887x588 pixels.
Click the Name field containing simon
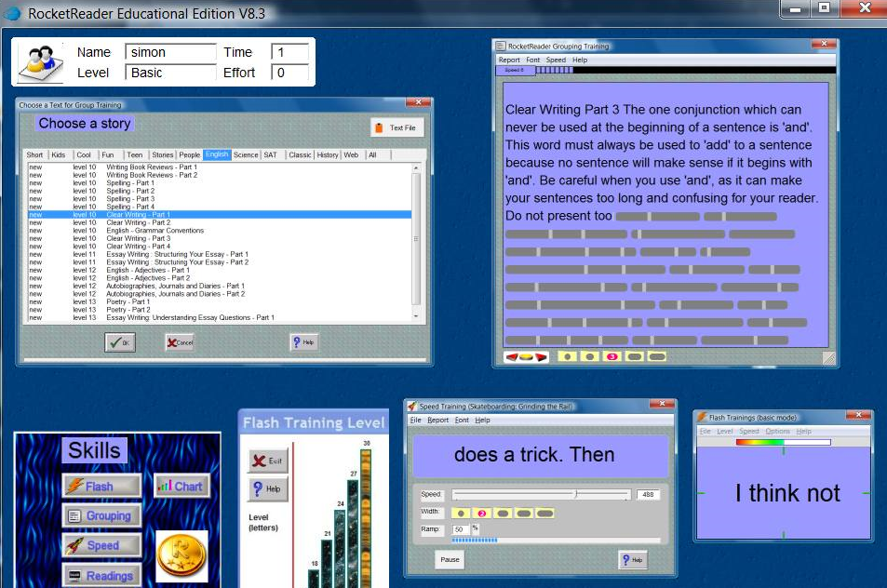point(171,52)
